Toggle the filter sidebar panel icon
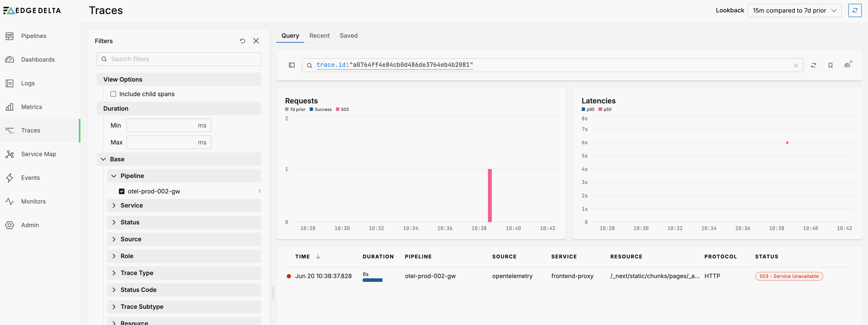The width and height of the screenshot is (868, 325). 292,65
